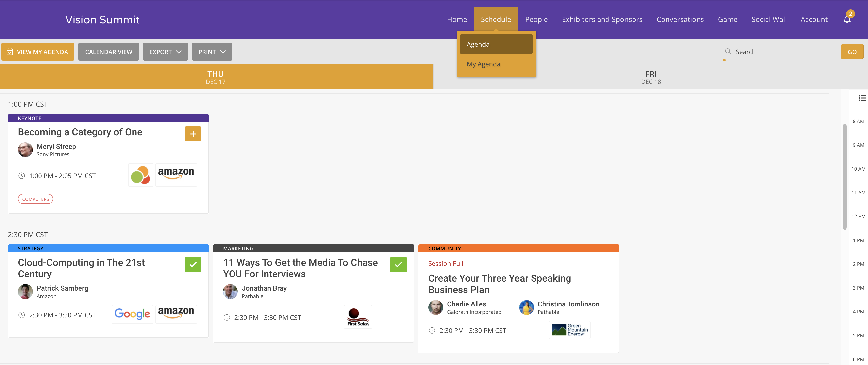Click the Google sponsor logo
Image resolution: width=868 pixels, height=365 pixels.
pyautogui.click(x=133, y=314)
